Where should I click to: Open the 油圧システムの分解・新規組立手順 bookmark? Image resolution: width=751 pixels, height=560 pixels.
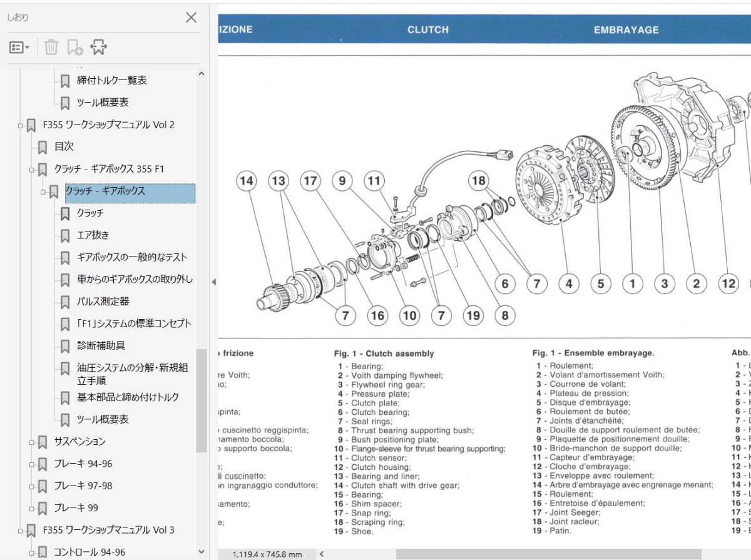pyautogui.click(x=132, y=374)
